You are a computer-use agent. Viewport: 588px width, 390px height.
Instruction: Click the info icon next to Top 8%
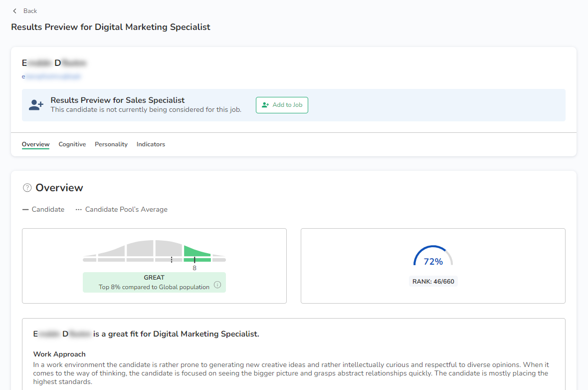coord(217,285)
